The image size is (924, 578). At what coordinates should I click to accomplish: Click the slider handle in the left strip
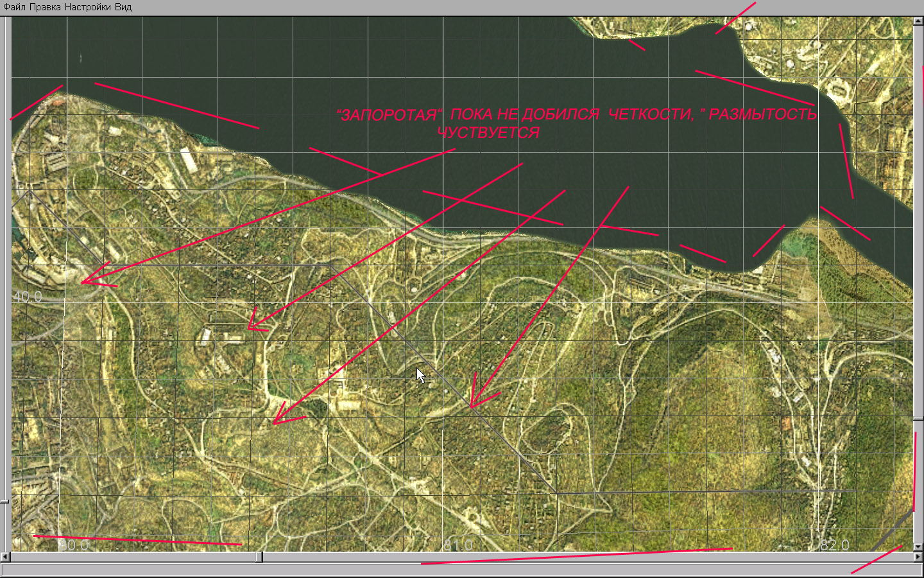(5, 500)
